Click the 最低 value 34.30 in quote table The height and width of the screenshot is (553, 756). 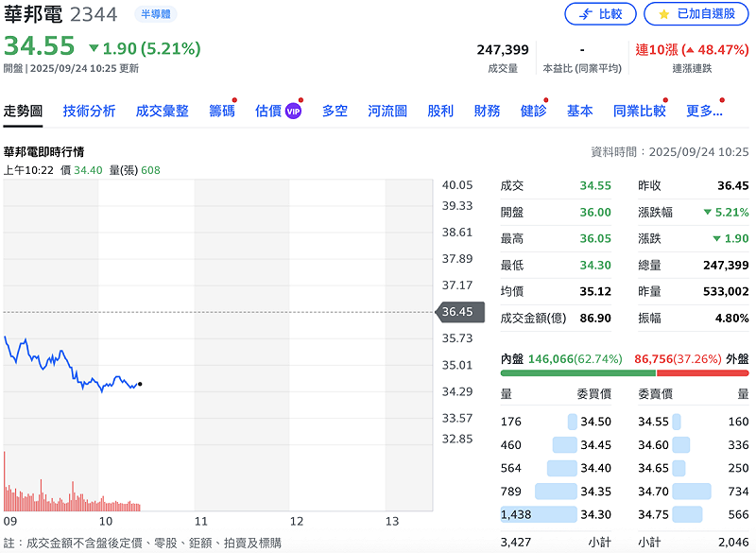pos(595,266)
